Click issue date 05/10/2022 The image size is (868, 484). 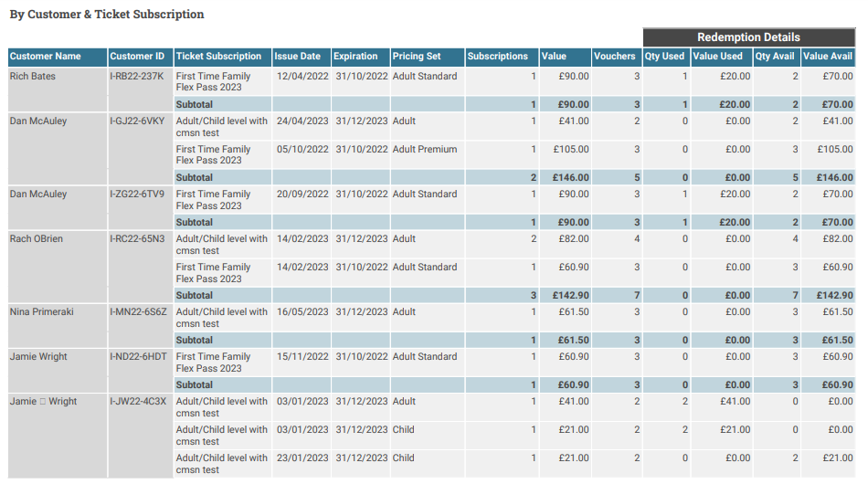[x=302, y=150]
